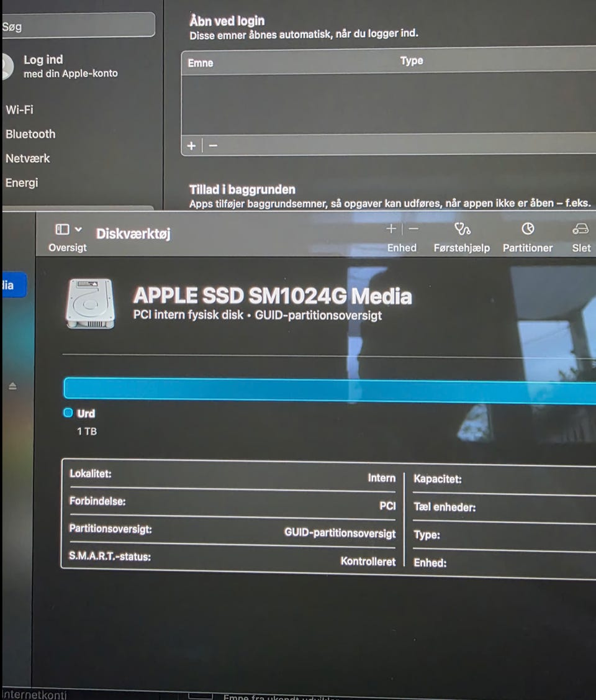Add a login item with the plus button
This screenshot has height=700, width=596.
pos(191,145)
